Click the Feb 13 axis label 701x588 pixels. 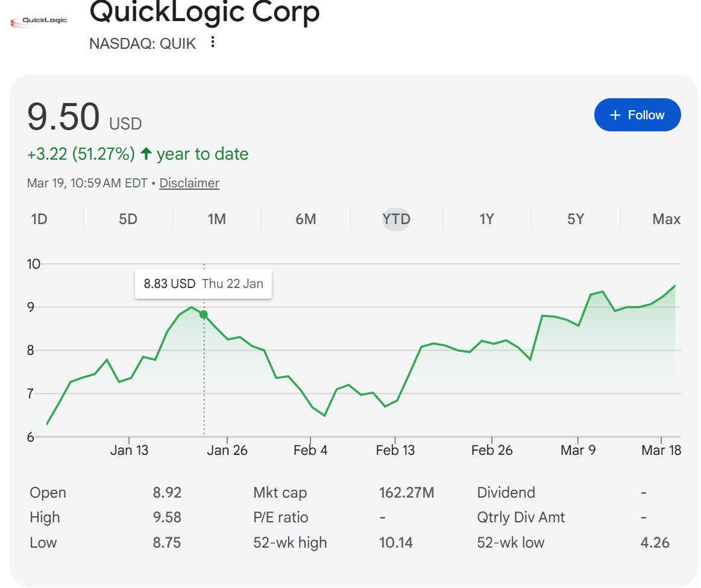395,450
